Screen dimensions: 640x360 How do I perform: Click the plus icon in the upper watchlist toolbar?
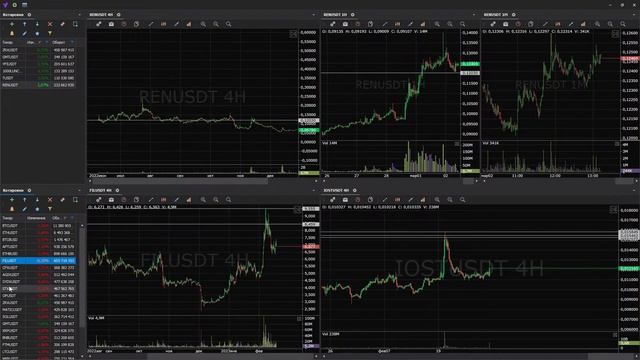[x=12, y=24]
